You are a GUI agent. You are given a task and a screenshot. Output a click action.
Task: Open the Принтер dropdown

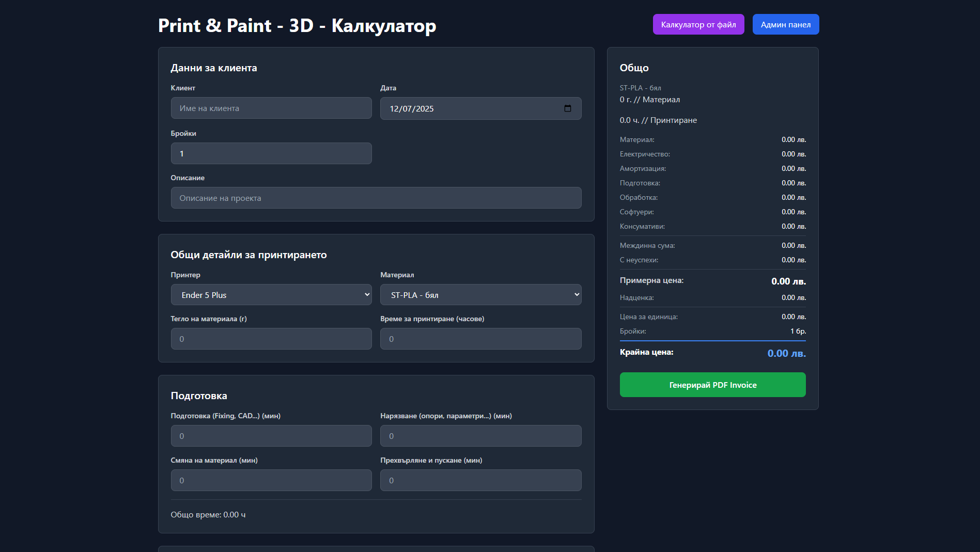[271, 294]
